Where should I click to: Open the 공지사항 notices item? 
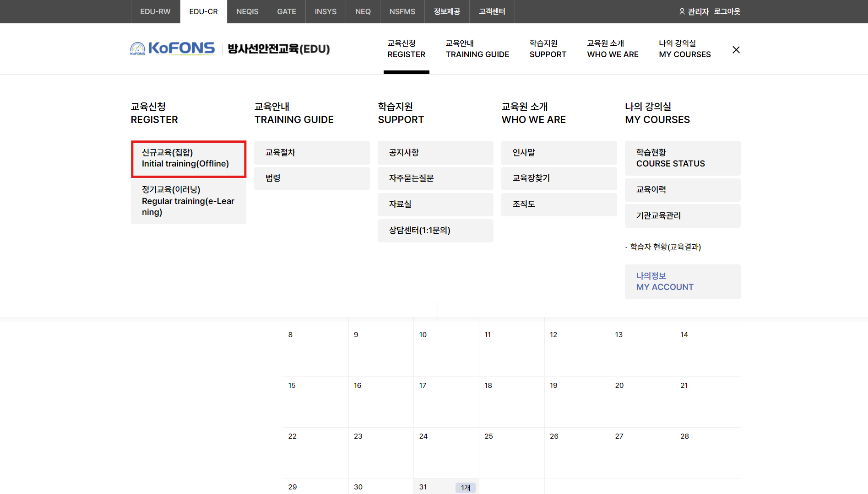click(435, 153)
